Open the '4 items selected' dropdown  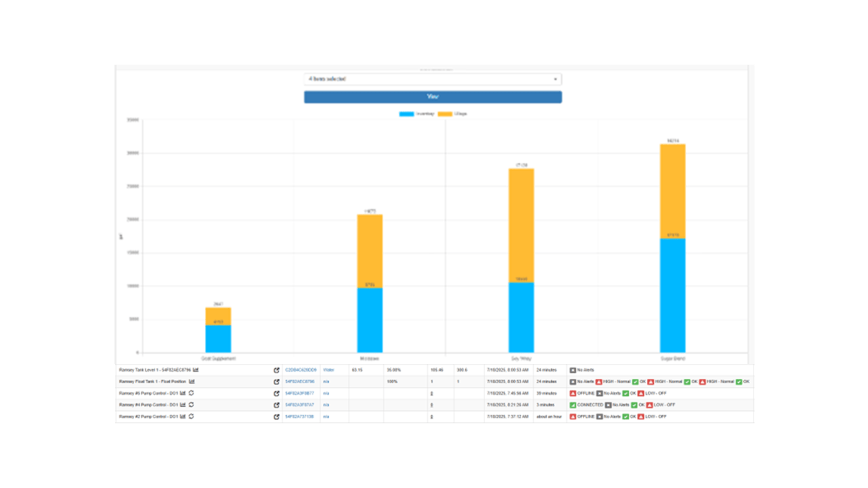pos(432,79)
